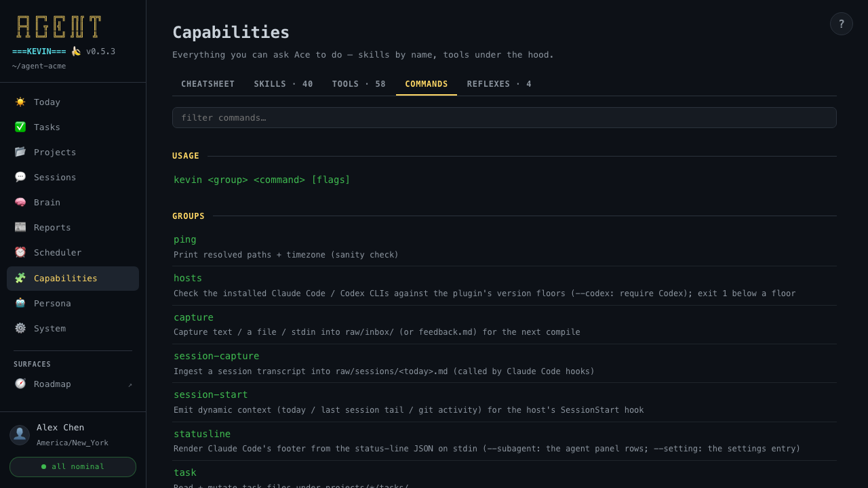Select the session-capture command name
Viewport: 868px width, 488px height.
(x=216, y=356)
